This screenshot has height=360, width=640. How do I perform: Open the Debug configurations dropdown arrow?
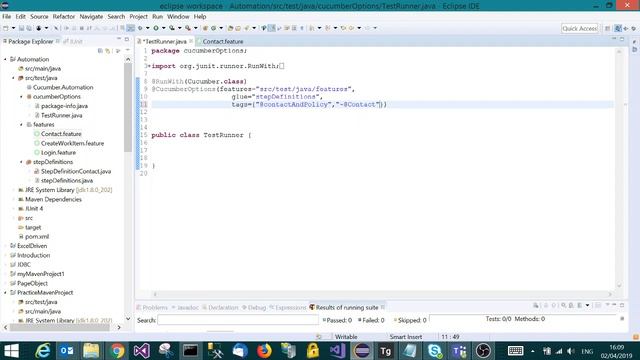tap(147, 28)
